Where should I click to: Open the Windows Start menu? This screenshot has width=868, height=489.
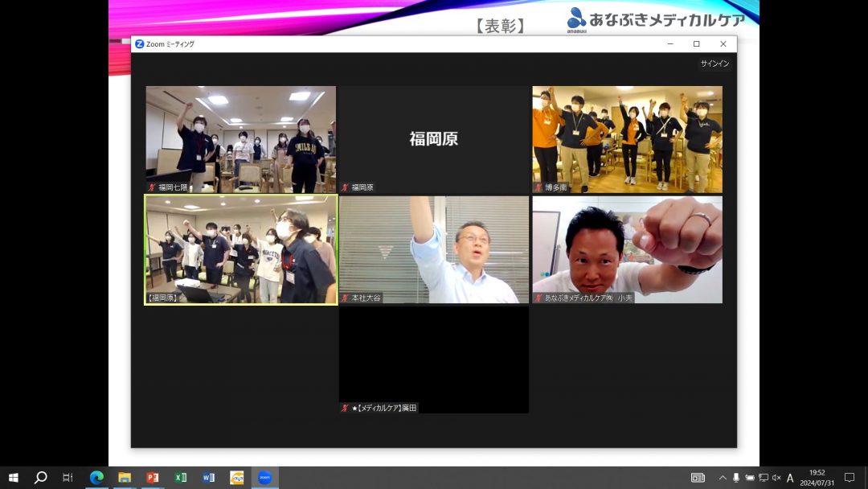(14, 478)
